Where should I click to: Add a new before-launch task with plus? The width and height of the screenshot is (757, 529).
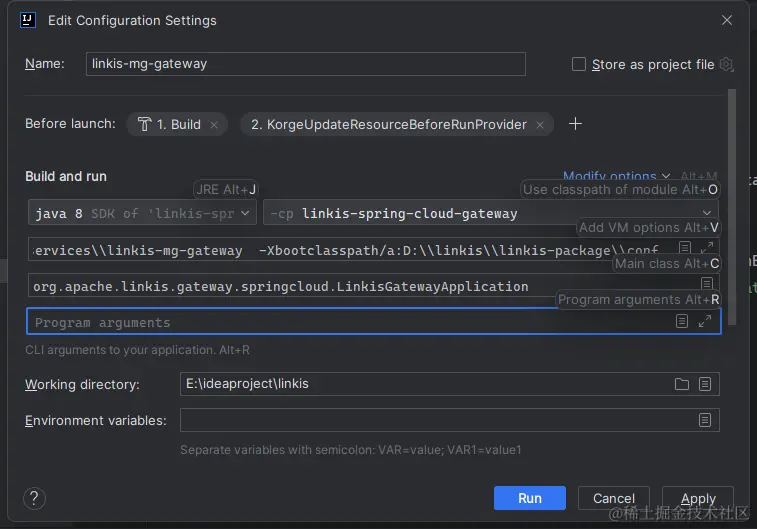coord(575,124)
